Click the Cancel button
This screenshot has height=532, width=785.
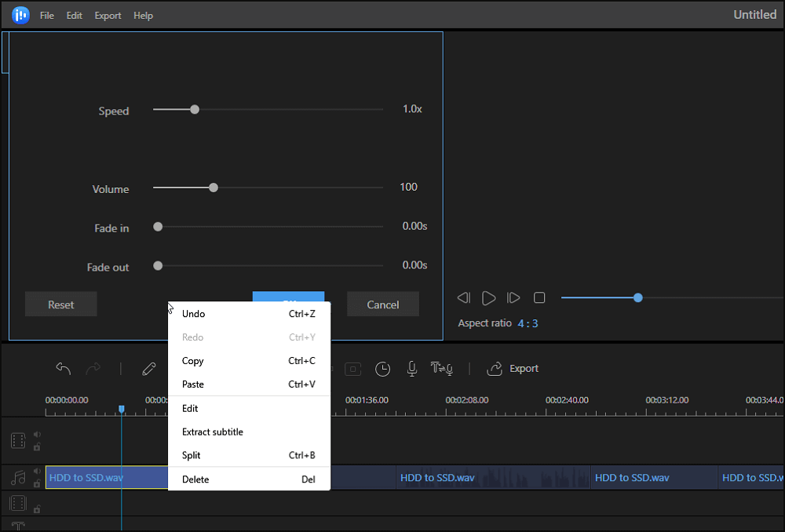click(383, 304)
